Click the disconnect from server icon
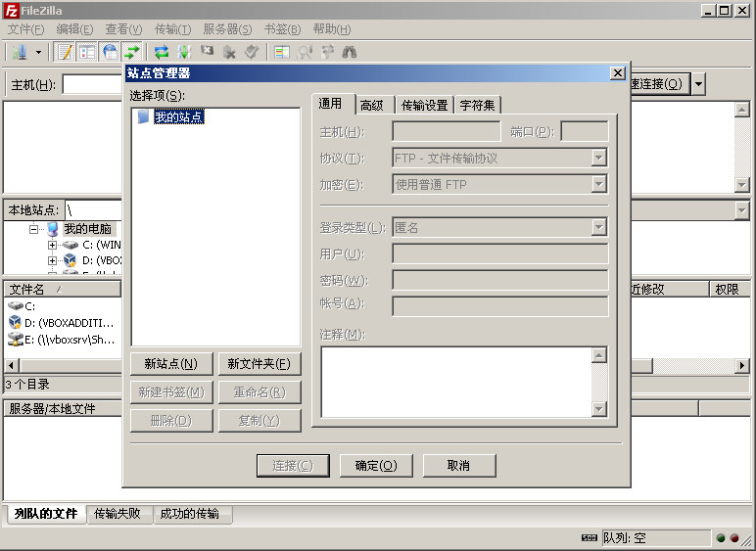The width and height of the screenshot is (756, 551). pyautogui.click(x=229, y=52)
